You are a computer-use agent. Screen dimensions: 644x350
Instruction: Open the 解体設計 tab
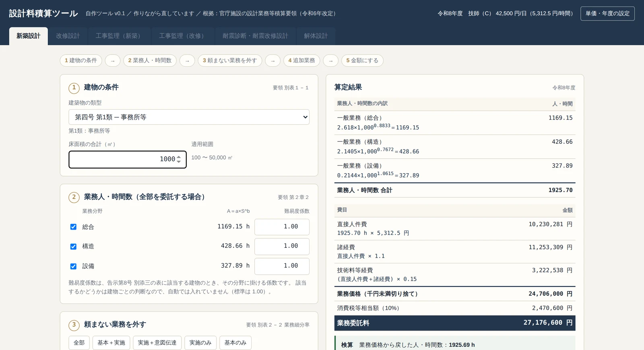316,36
